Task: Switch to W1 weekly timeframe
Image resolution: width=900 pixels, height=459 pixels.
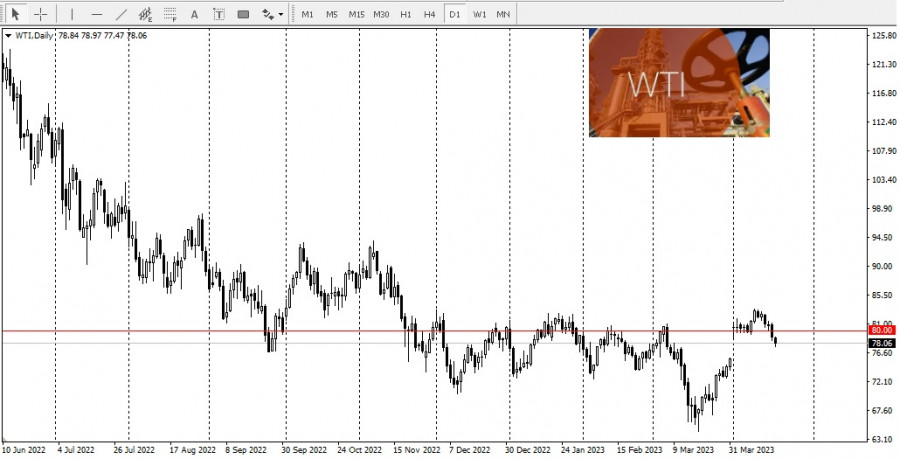Action: coord(479,14)
